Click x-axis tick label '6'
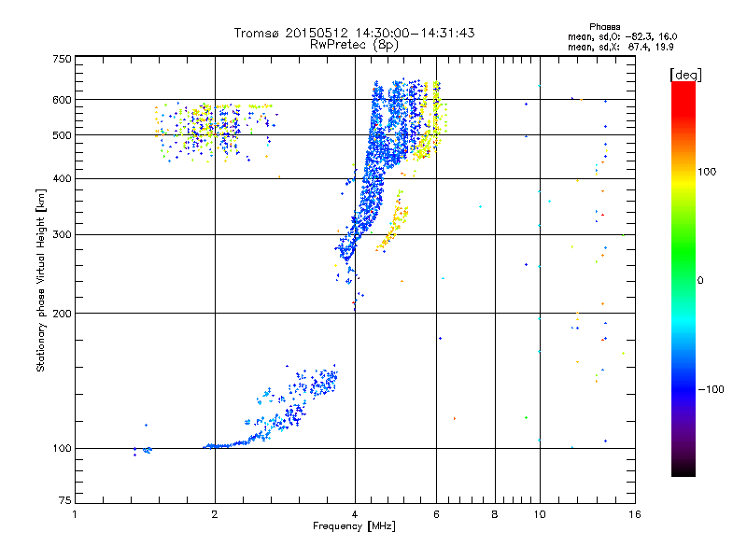747x560 pixels. pos(436,514)
